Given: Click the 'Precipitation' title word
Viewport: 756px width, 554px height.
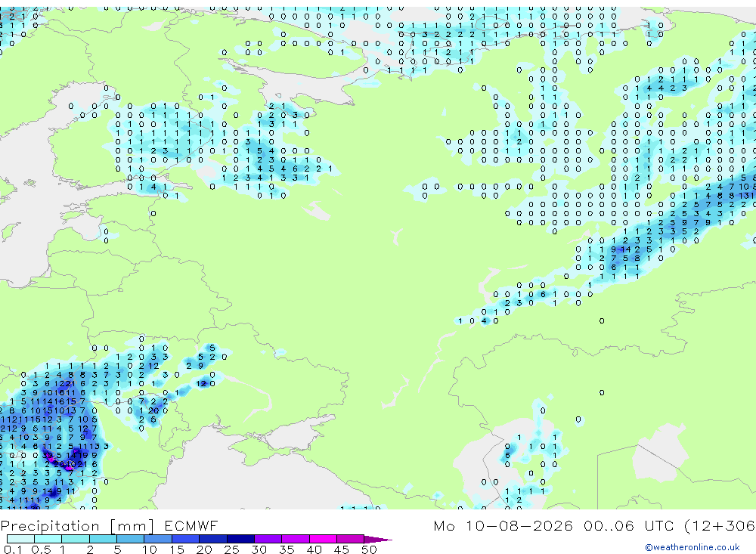Looking at the screenshot, I should click(x=50, y=525).
